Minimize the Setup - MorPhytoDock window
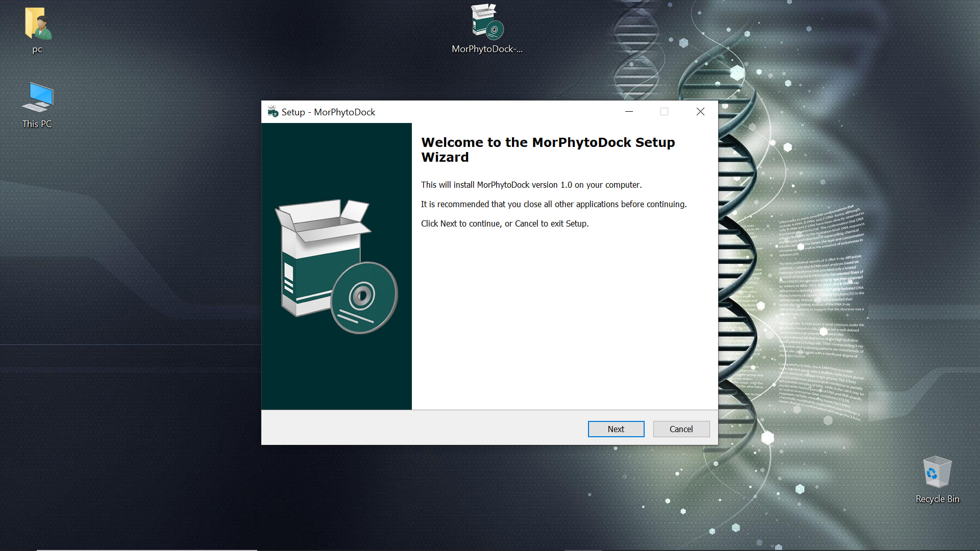Image resolution: width=980 pixels, height=551 pixels. pos(629,112)
